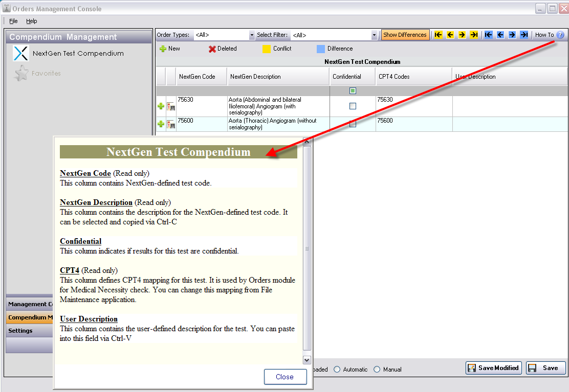
Task: Click the popup vertical scrollbar thumb
Action: coord(307,248)
